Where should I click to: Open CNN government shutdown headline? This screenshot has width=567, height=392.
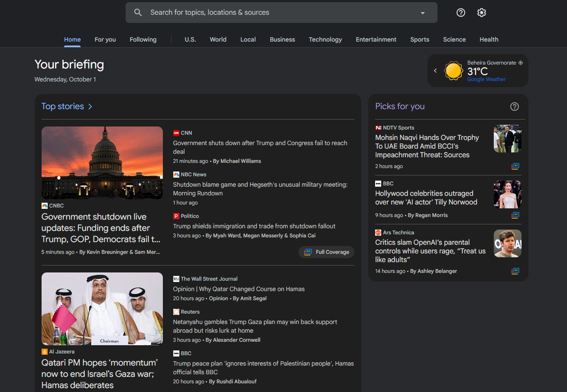[x=260, y=147]
